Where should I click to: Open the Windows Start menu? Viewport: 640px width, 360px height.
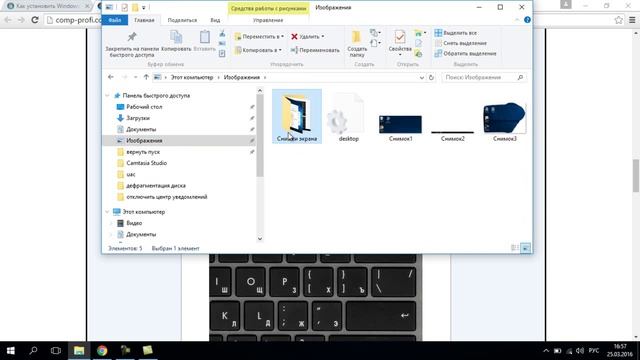coord(11,351)
